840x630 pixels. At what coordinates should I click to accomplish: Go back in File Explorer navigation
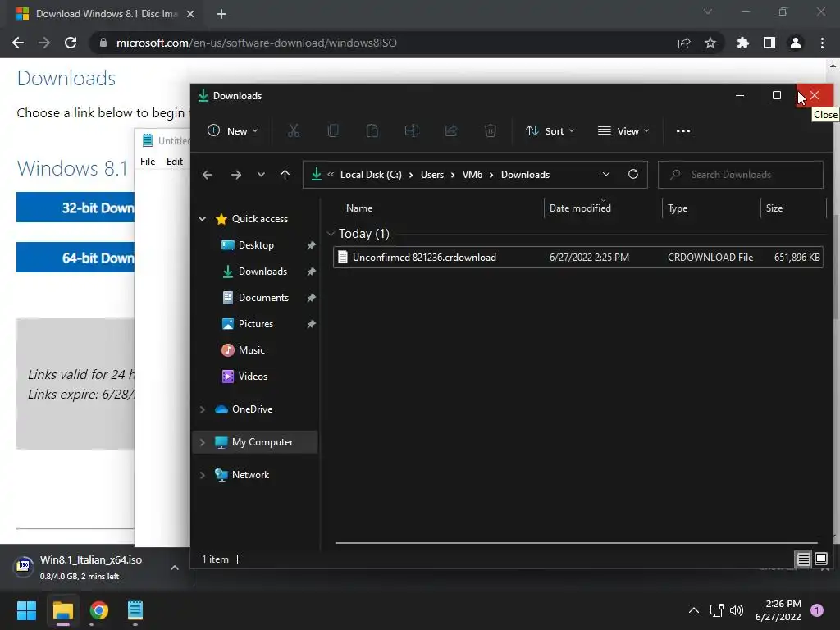208,175
